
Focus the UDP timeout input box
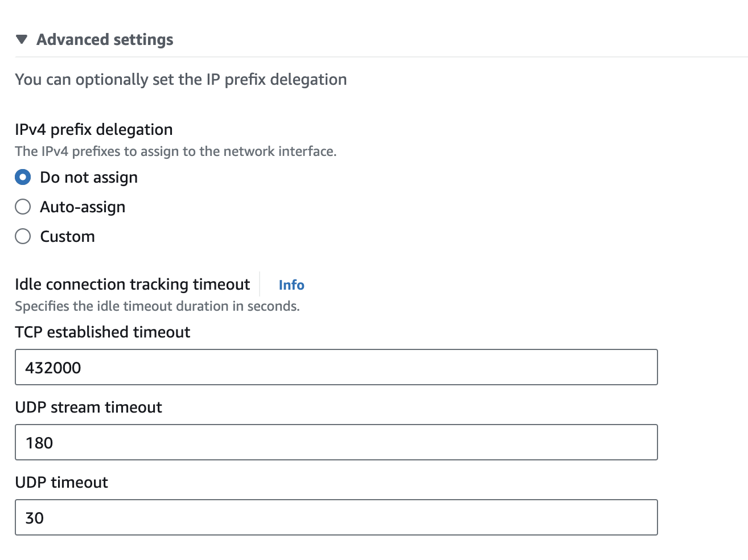(336, 517)
